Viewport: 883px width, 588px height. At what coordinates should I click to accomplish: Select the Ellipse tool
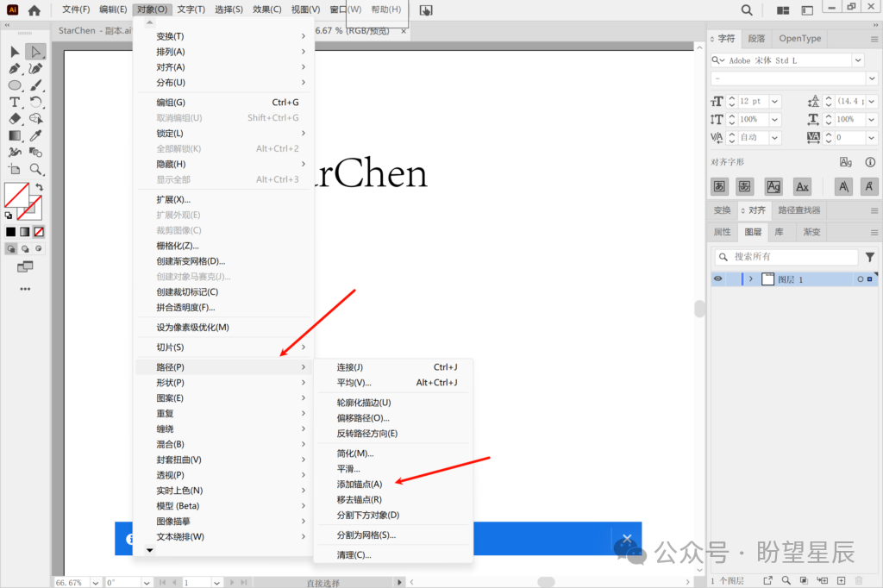point(15,85)
